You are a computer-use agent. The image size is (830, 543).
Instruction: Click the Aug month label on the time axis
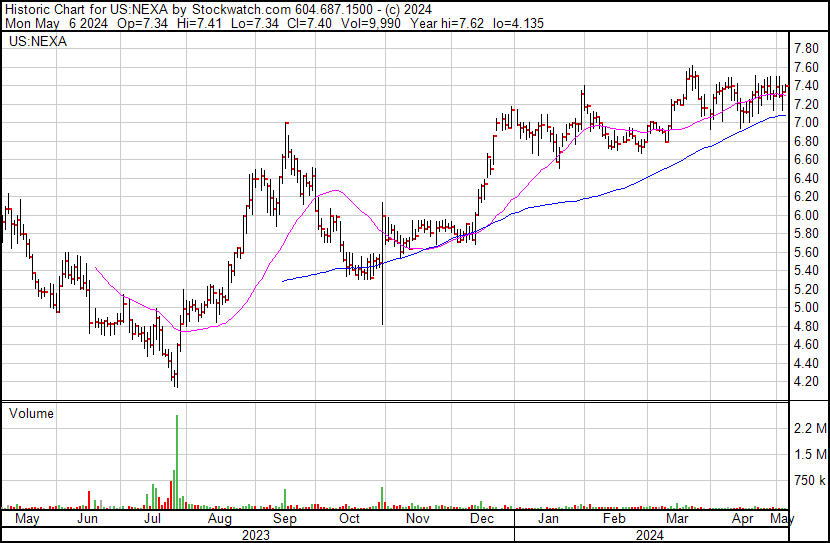219,519
